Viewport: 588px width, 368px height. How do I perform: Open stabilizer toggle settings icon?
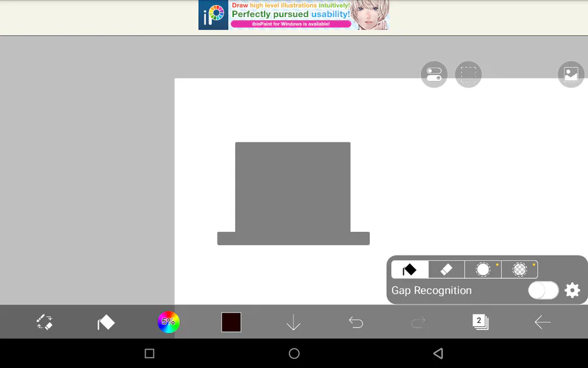(434, 75)
